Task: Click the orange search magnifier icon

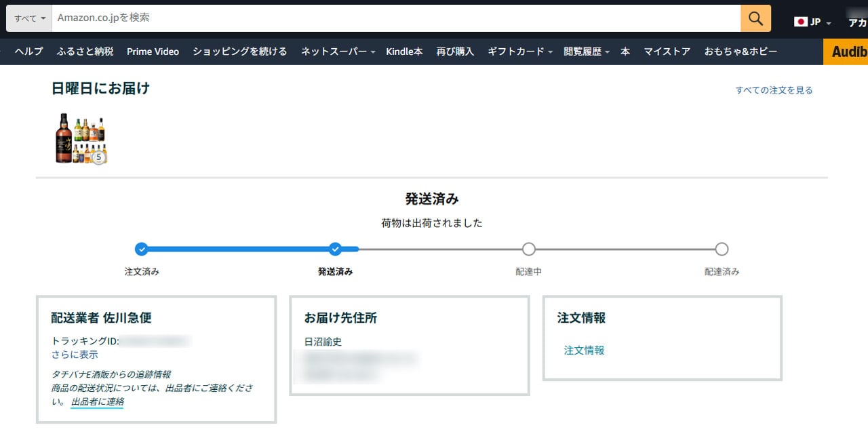Action: [x=755, y=17]
